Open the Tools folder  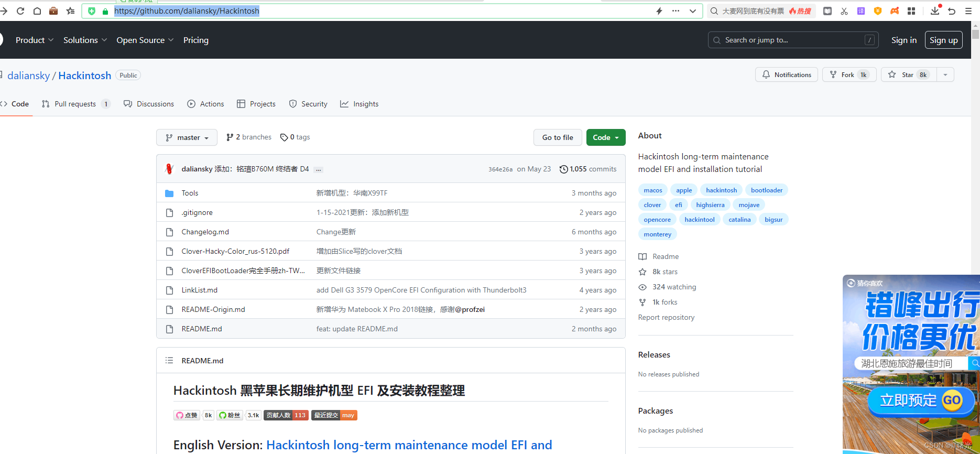click(190, 193)
